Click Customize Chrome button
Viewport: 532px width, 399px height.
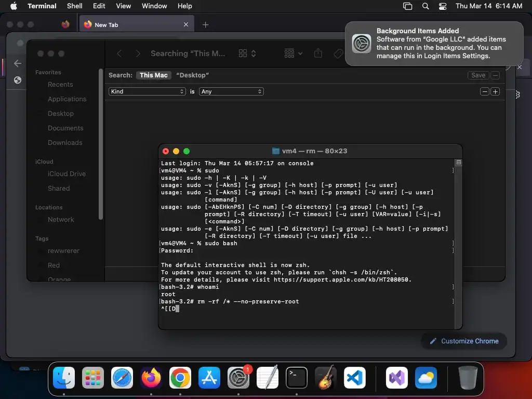464,341
